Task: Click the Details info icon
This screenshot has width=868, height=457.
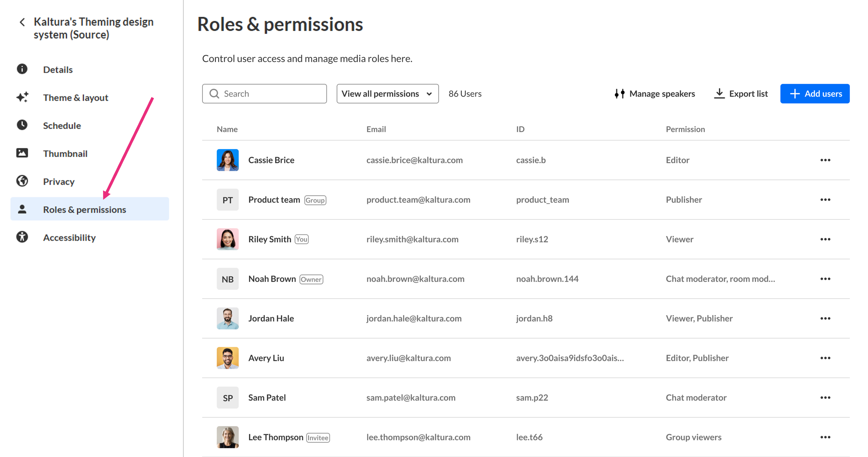Action: [22, 69]
